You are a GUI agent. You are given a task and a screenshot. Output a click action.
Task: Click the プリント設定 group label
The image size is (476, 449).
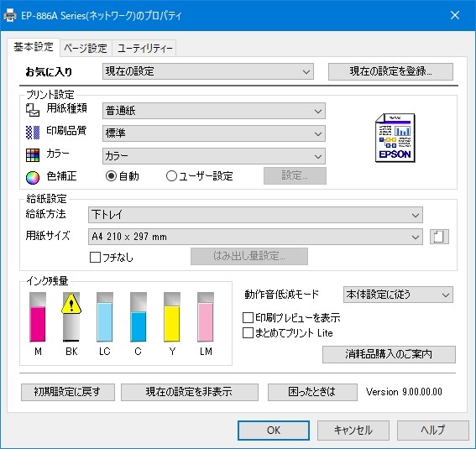point(50,95)
